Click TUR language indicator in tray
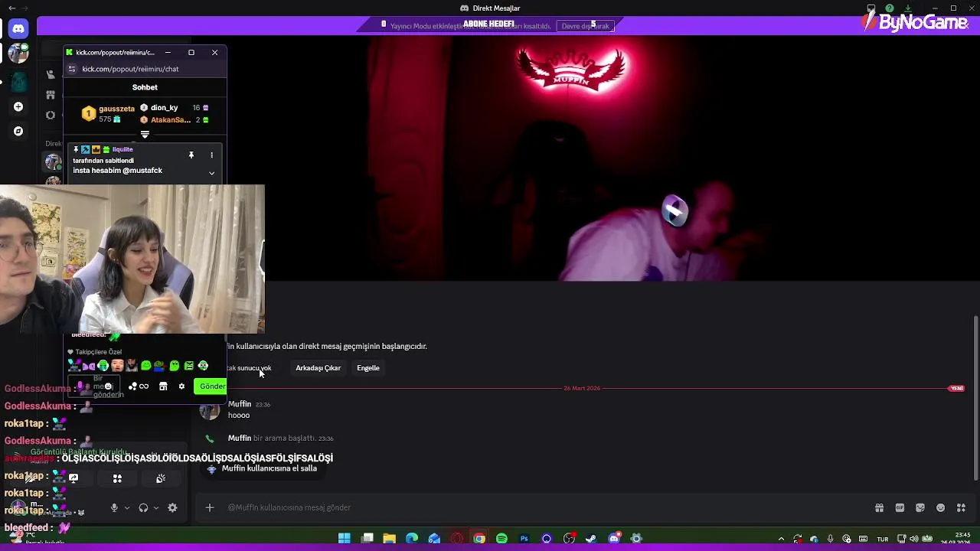 [882, 539]
